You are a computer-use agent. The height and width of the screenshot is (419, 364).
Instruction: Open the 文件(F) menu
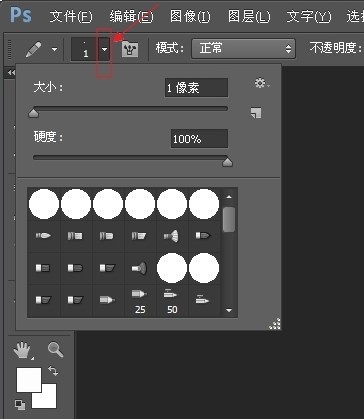coord(71,16)
